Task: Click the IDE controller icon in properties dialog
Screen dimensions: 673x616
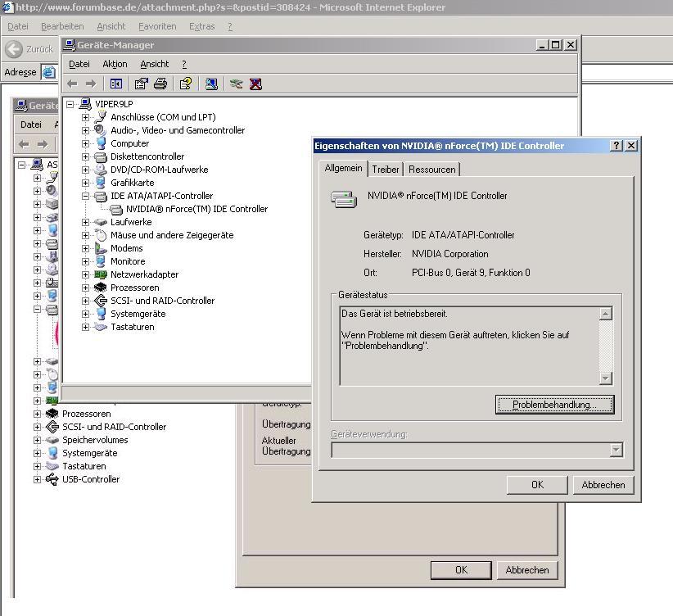Action: pos(344,199)
